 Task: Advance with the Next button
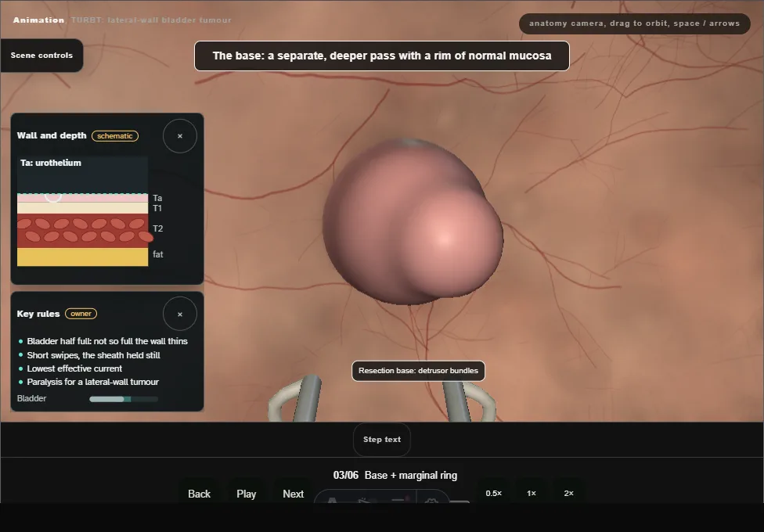294,494
